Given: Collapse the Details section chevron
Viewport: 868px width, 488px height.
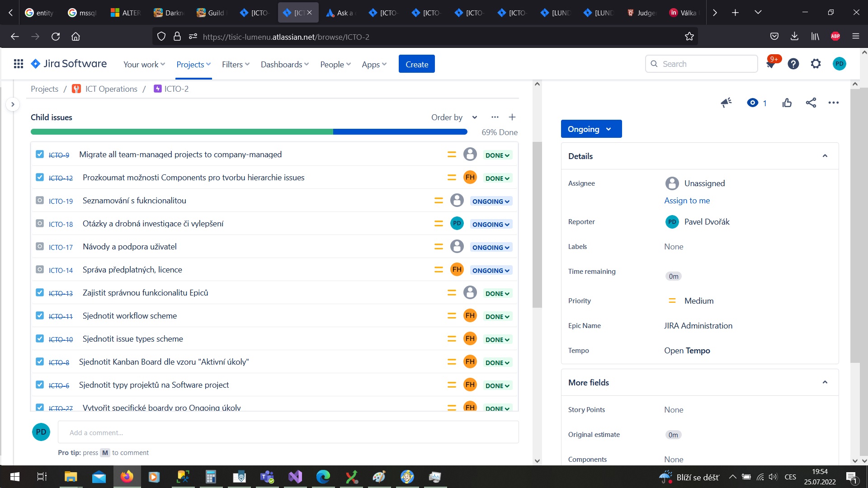Looking at the screenshot, I should pos(825,156).
